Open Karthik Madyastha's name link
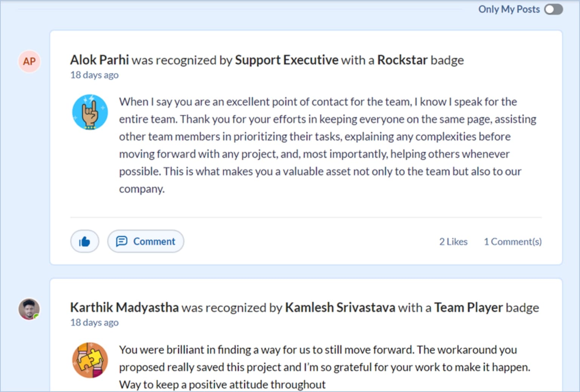Viewport: 580px width, 392px height. [124, 308]
